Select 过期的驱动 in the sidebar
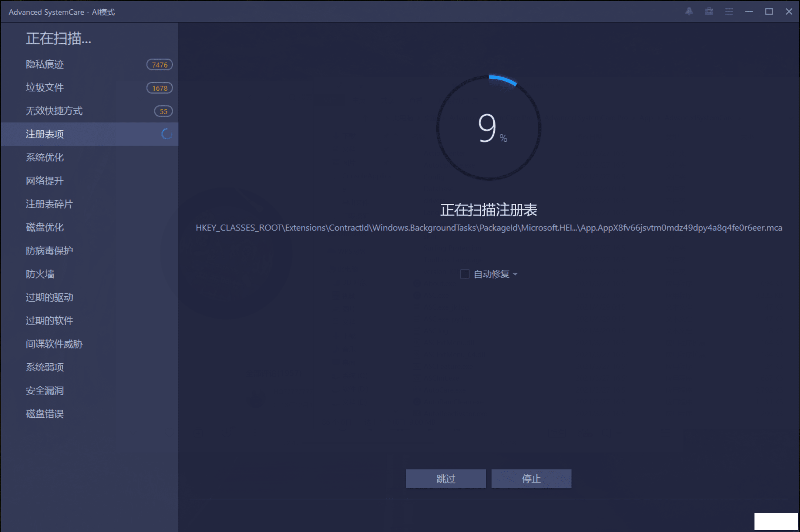800x532 pixels. click(90, 297)
